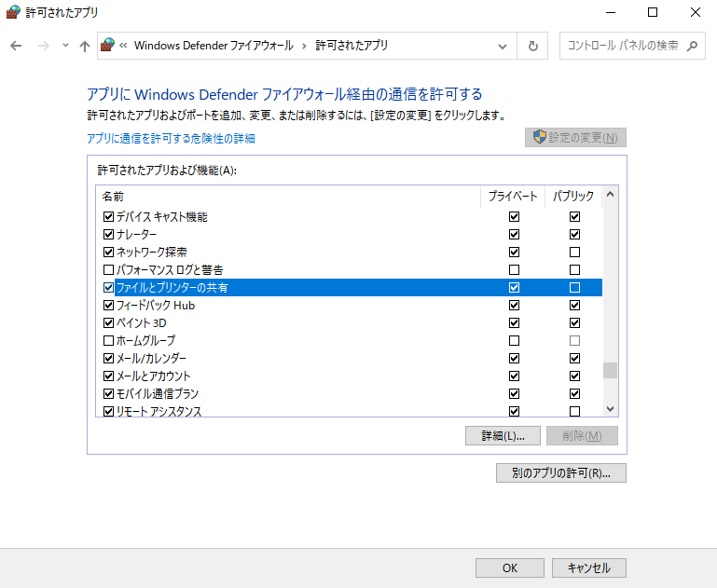Open the recent locations dropdown arrow
717x588 pixels.
click(65, 46)
